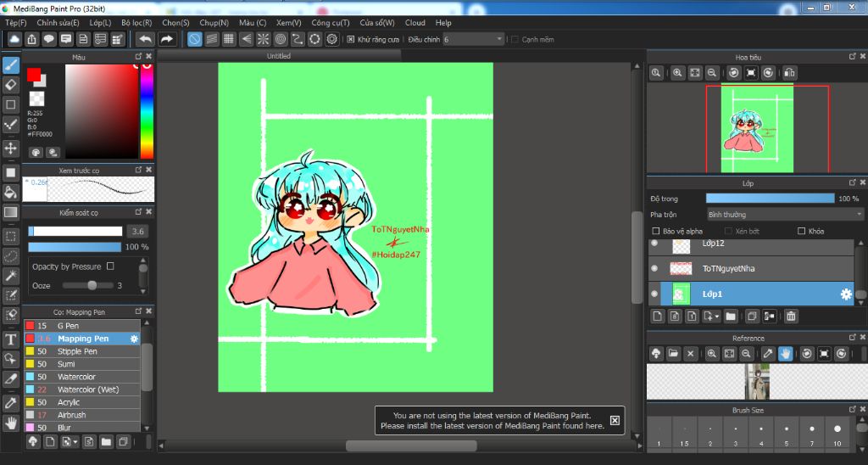Image resolution: width=868 pixels, height=465 pixels.
Task: Choose the Airbrush brush
Action: coord(82,415)
